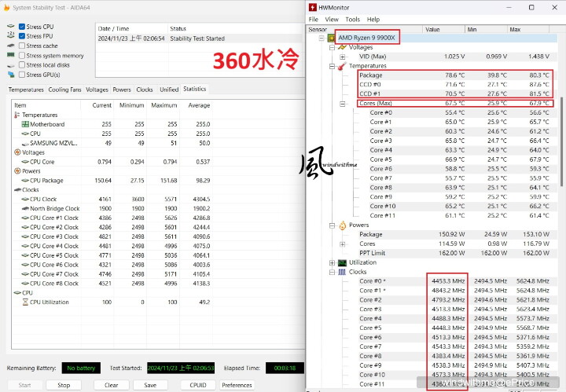The width and height of the screenshot is (566, 392).
Task: Open the View menu in HWMonitor
Action: point(332,20)
